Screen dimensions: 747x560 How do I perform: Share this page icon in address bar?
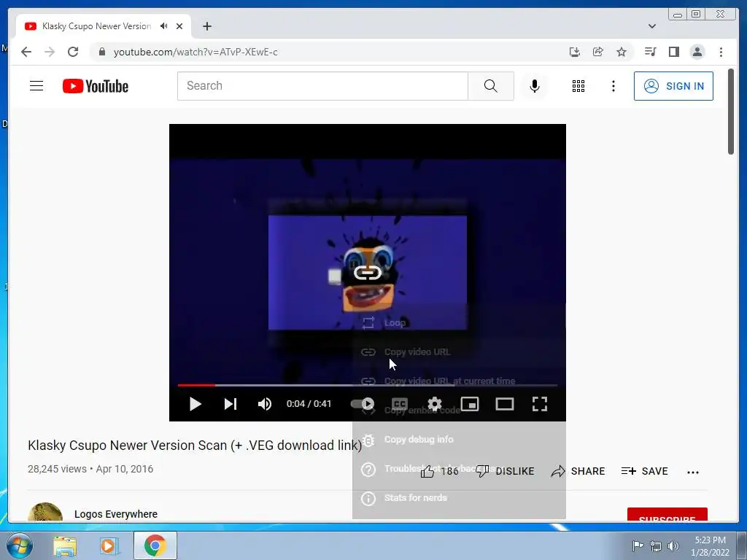598,52
